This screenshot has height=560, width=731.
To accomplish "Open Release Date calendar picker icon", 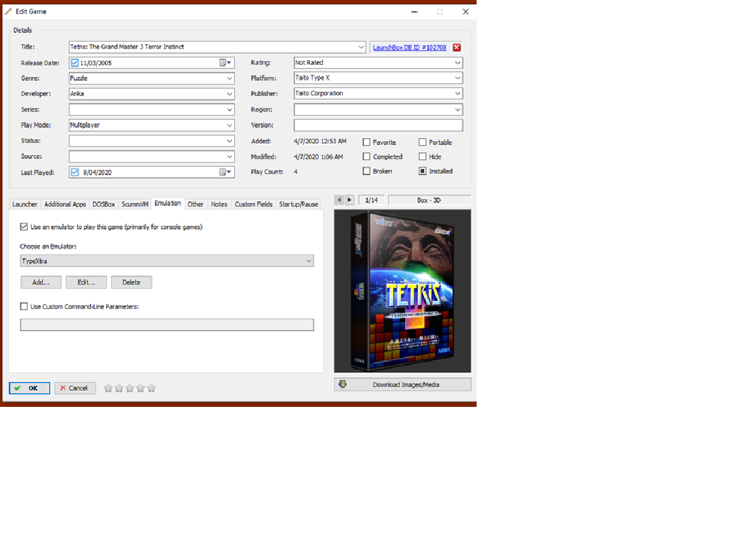I will 226,63.
